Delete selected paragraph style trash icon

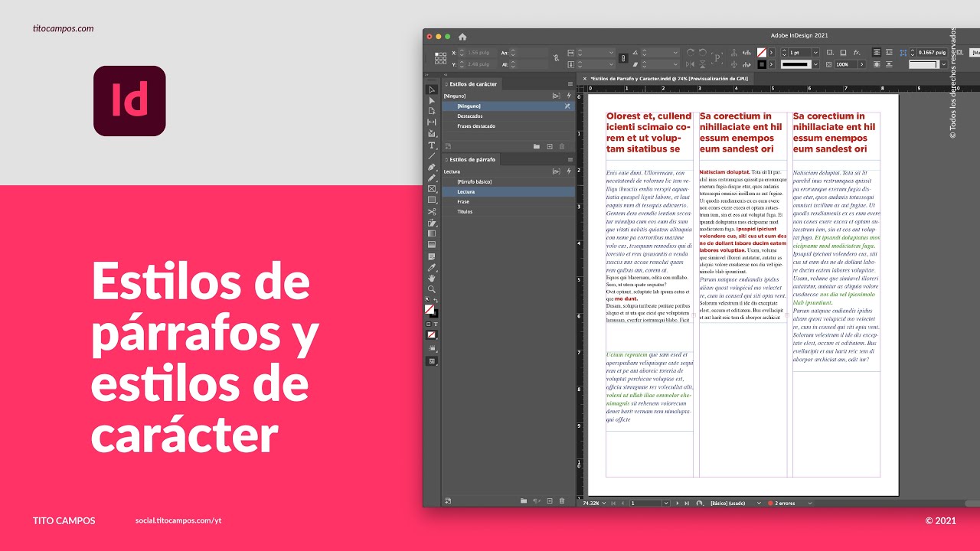(x=562, y=500)
